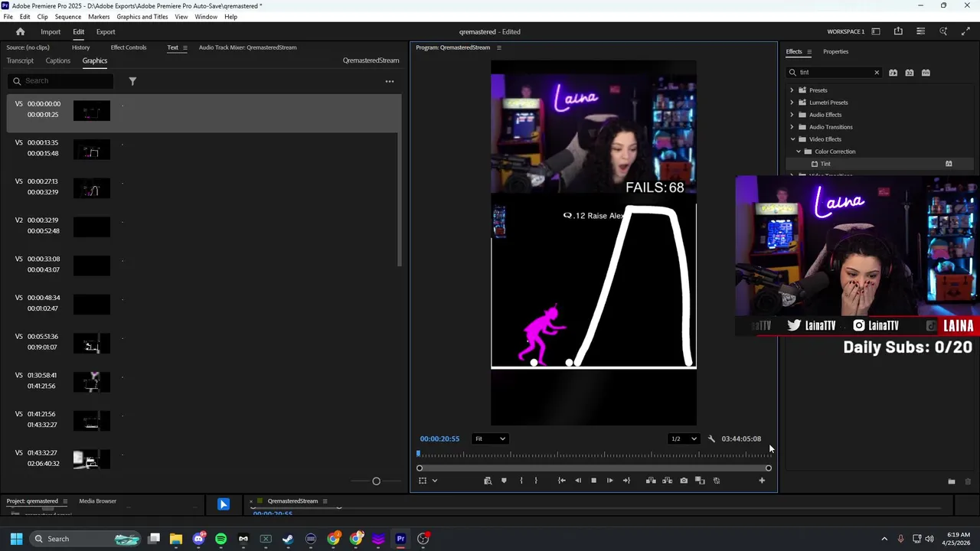980x551 pixels.
Task: Click Mark Out bracket icon
Action: click(x=536, y=481)
